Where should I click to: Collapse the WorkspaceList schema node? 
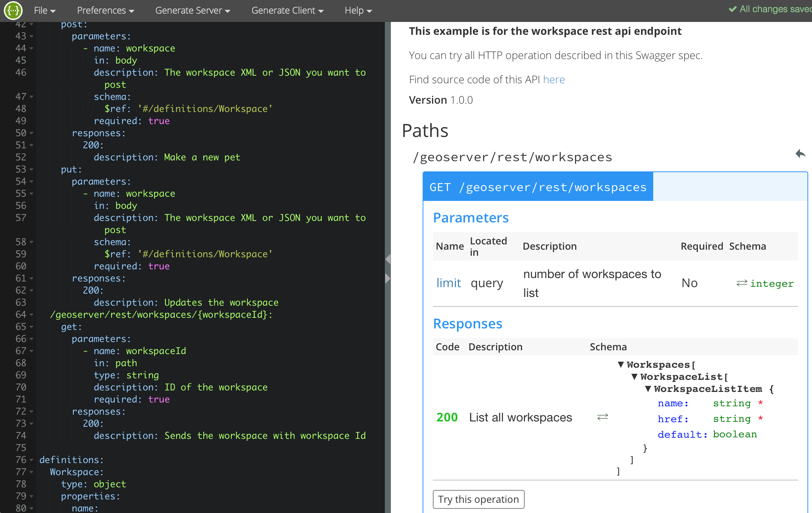(634, 377)
